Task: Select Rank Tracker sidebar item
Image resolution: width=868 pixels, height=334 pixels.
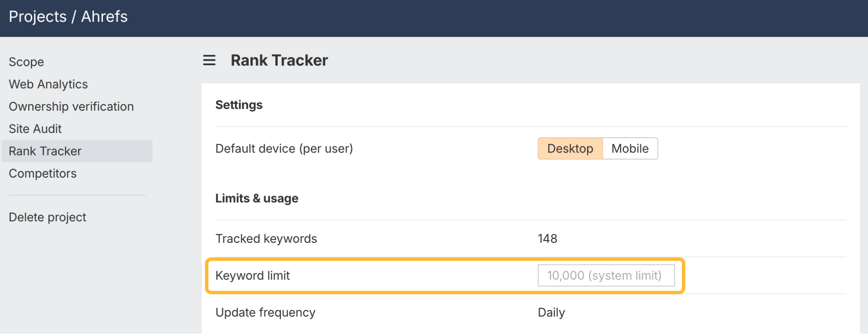Action: [45, 151]
